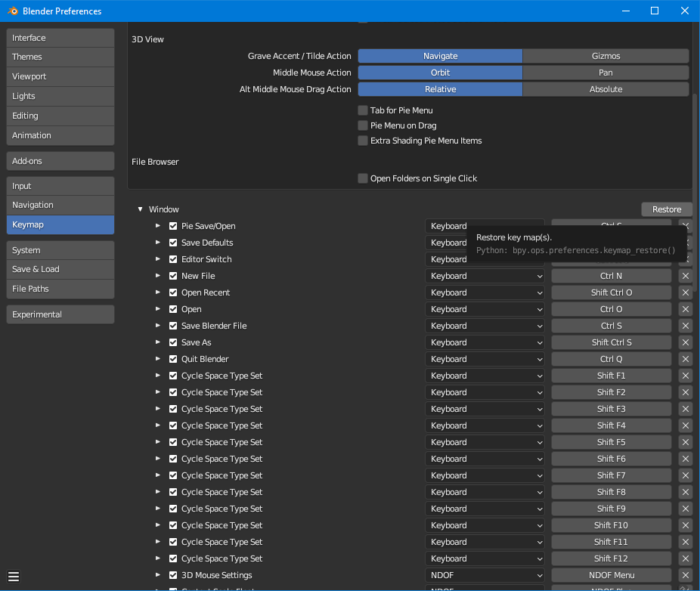The height and width of the screenshot is (591, 700).
Task: Select Navigate for Grave Accent action
Action: 440,56
